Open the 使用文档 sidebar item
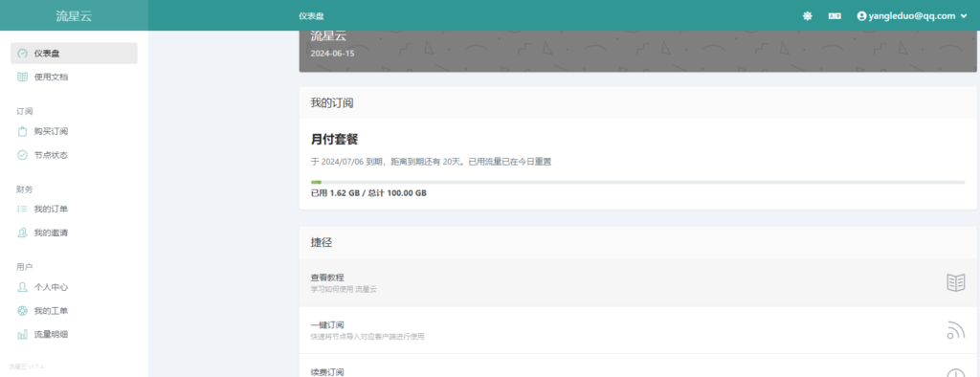The width and height of the screenshot is (980, 377). click(74, 77)
